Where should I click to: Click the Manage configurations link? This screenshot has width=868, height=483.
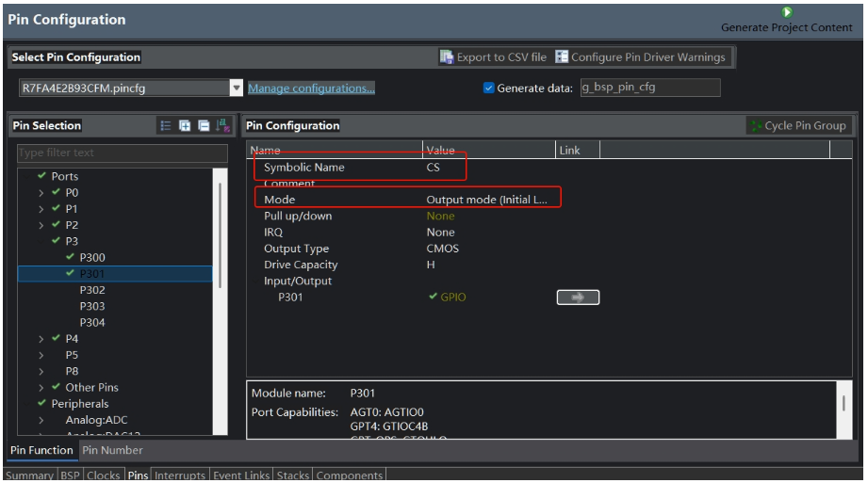click(311, 89)
